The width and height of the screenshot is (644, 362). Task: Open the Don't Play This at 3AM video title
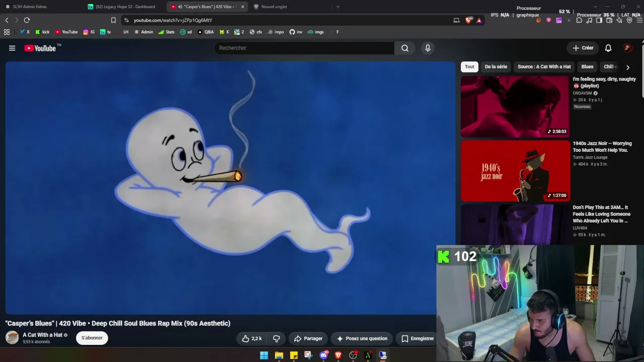602,214
